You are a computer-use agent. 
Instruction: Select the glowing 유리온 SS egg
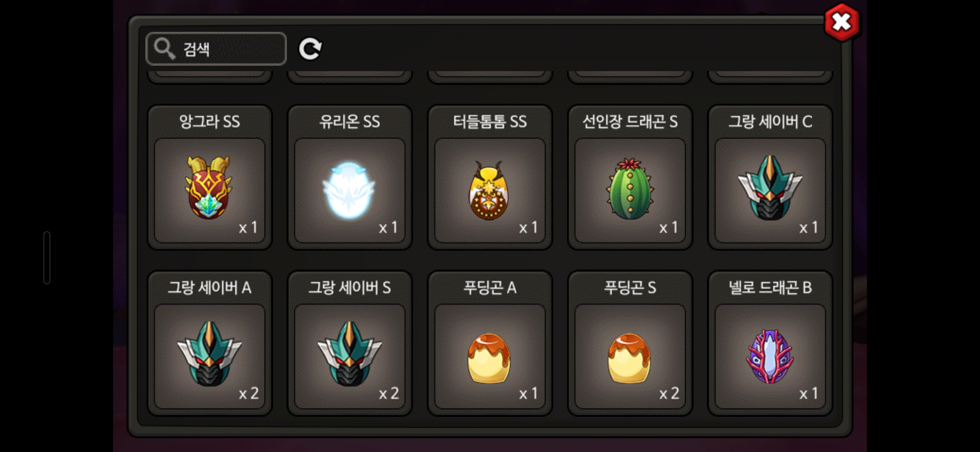click(x=350, y=177)
